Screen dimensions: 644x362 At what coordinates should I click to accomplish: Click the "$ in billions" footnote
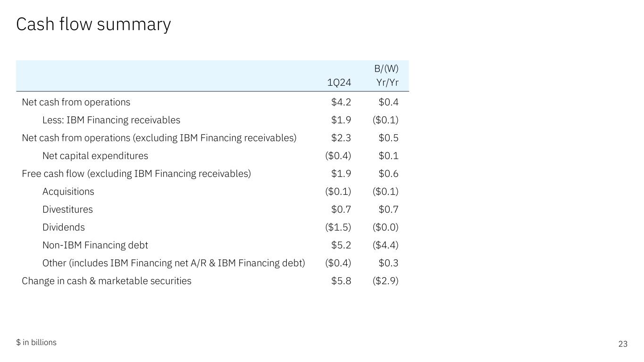(x=36, y=343)
